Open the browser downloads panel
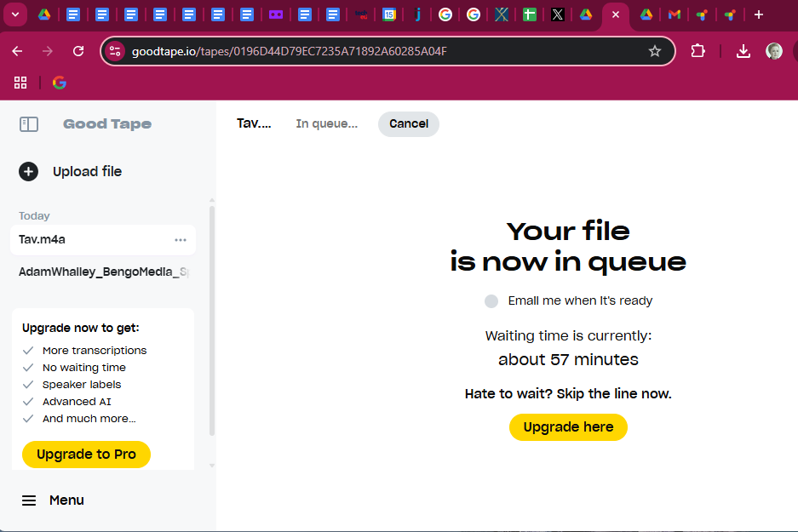 (x=743, y=51)
